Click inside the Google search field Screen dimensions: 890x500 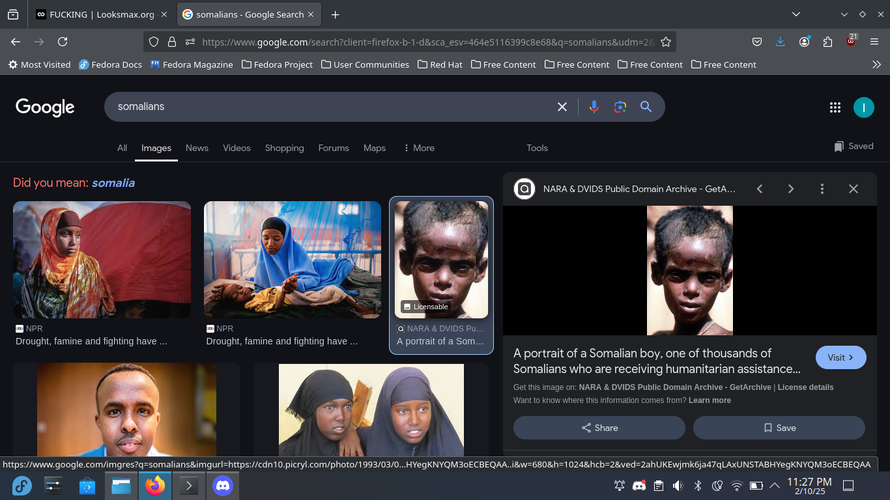click(x=330, y=107)
